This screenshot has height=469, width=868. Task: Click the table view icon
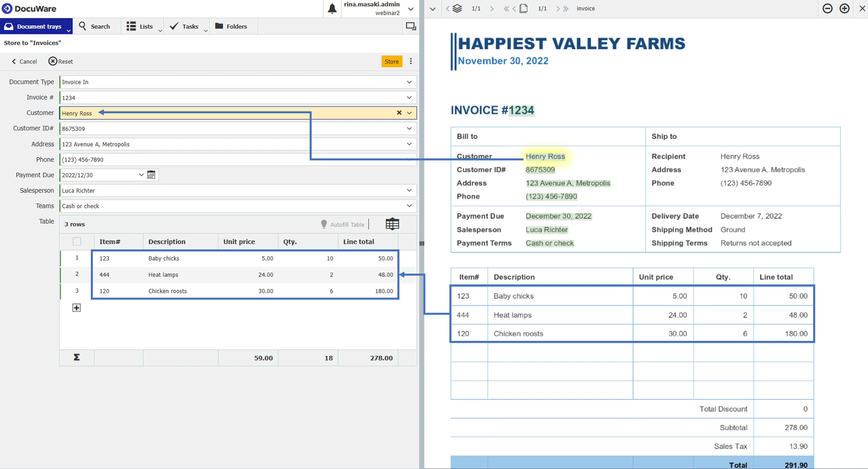pyautogui.click(x=392, y=224)
